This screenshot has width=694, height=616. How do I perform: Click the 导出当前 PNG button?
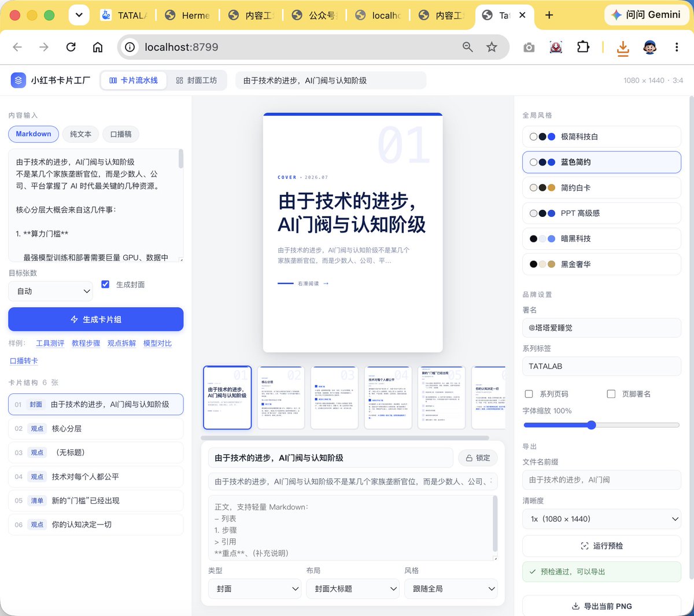click(x=601, y=606)
